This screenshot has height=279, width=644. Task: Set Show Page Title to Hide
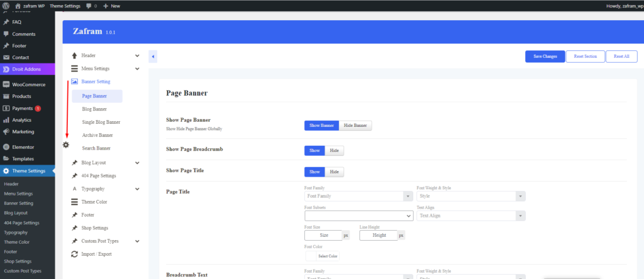[x=335, y=172]
